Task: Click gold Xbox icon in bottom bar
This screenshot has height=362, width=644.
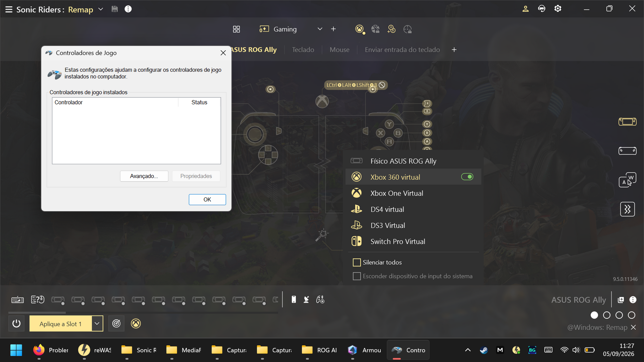Action: coord(136,323)
